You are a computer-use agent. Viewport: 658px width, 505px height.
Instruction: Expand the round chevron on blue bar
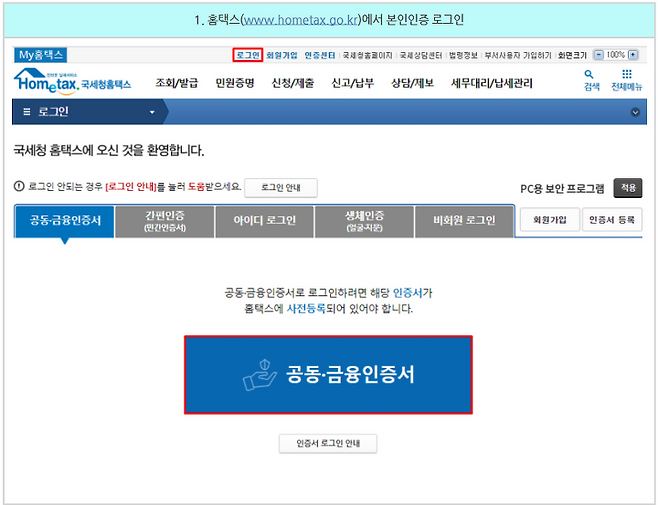[635, 112]
